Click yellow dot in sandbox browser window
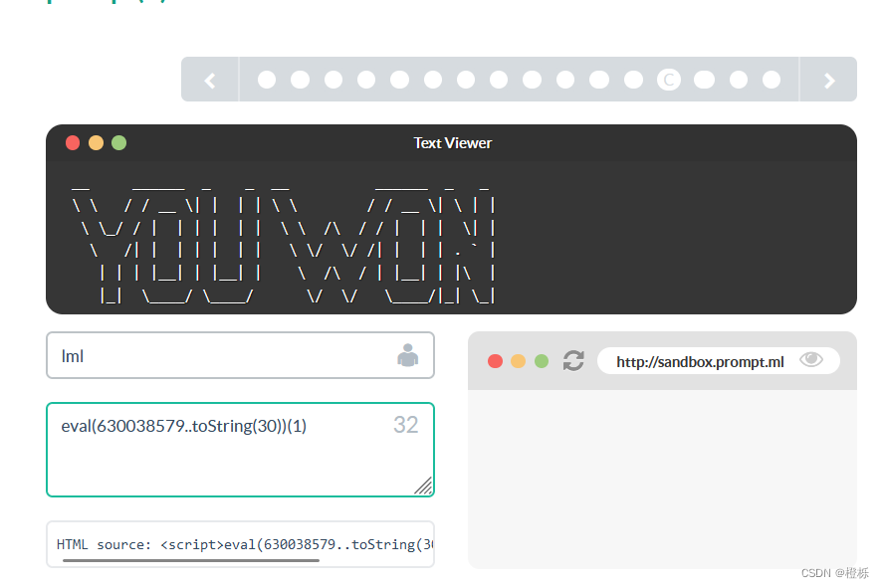Viewport: 884px width, 588px height. (518, 361)
